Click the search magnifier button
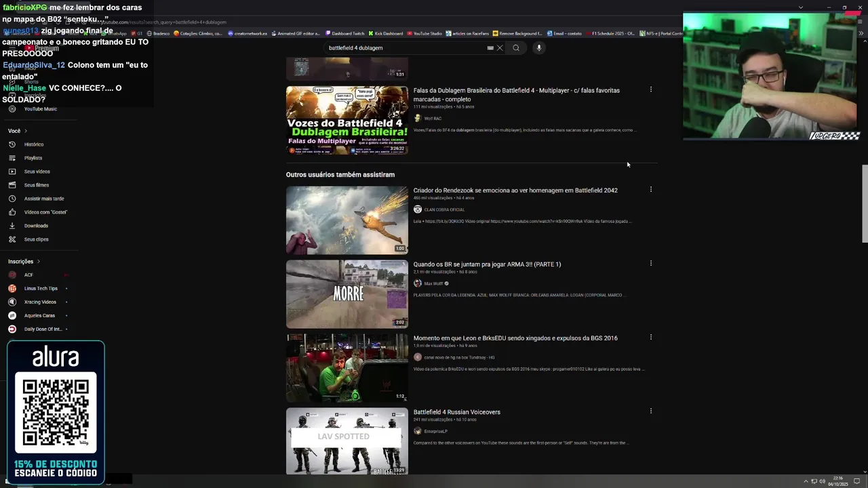This screenshot has height=488, width=868. (516, 48)
